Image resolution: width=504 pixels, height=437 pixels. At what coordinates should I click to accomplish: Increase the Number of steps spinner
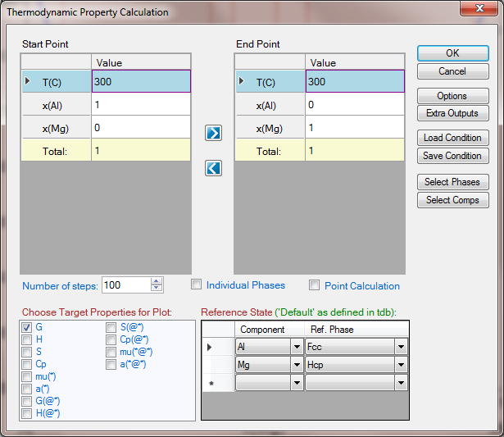[x=157, y=281]
